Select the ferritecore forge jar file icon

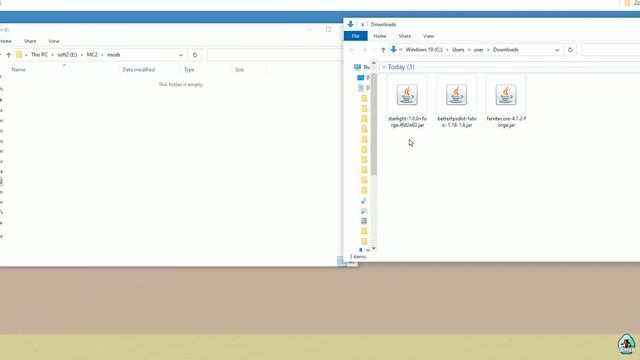(506, 95)
